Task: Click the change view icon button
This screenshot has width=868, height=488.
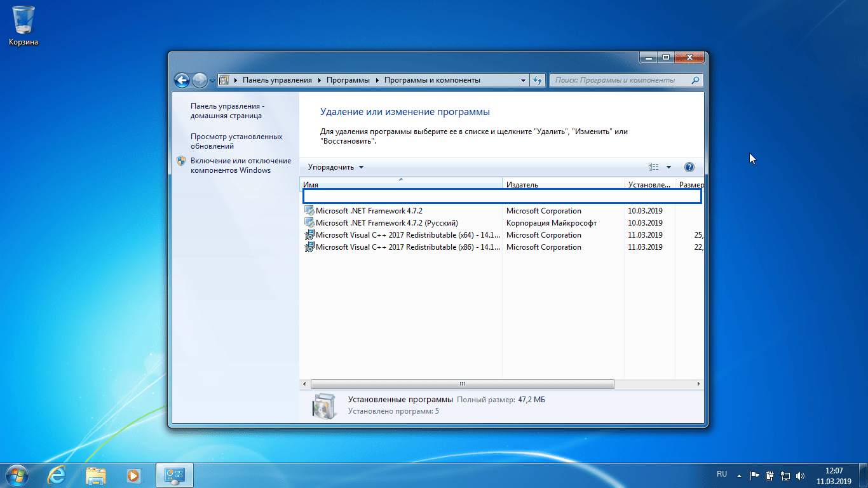Action: point(654,167)
